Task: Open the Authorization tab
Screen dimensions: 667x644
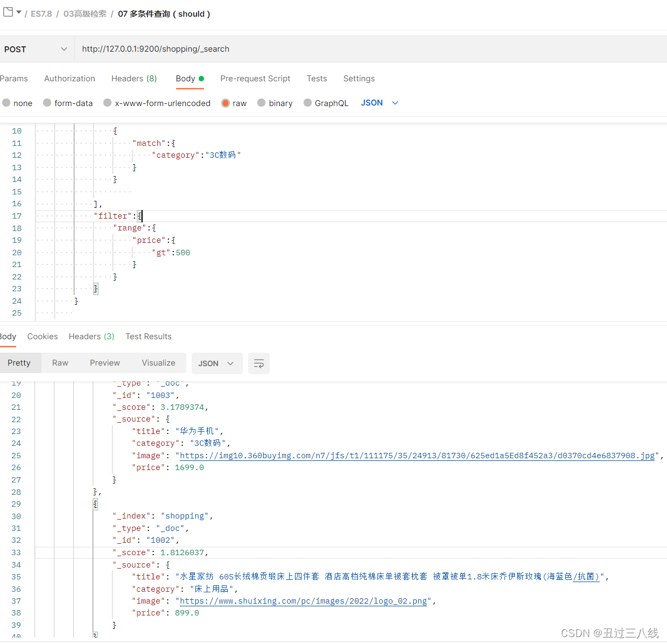Action: coord(69,79)
